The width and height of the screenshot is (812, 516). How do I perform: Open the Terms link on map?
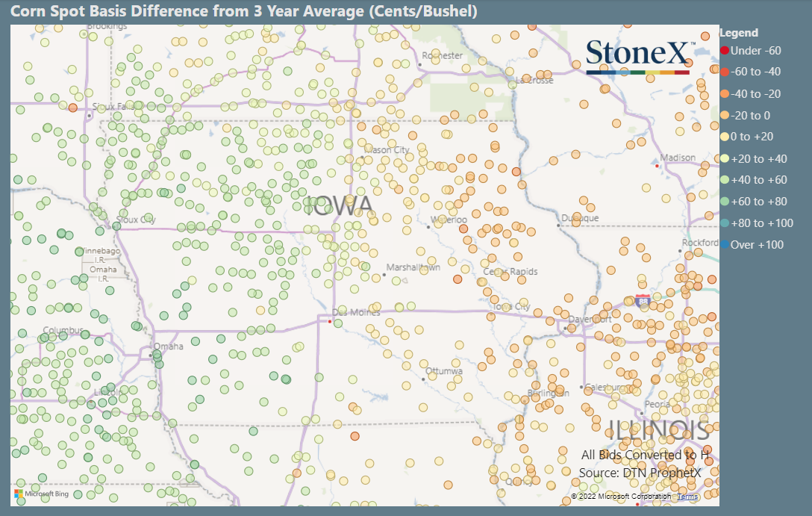click(687, 497)
